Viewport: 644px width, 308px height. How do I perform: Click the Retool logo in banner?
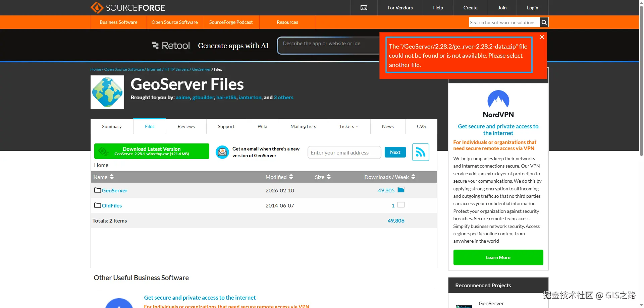pos(171,46)
